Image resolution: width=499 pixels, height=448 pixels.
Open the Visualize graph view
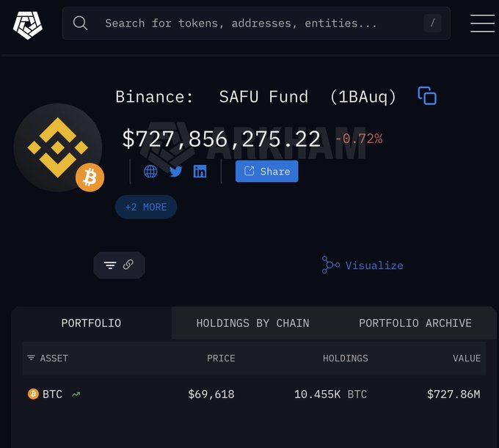click(363, 265)
